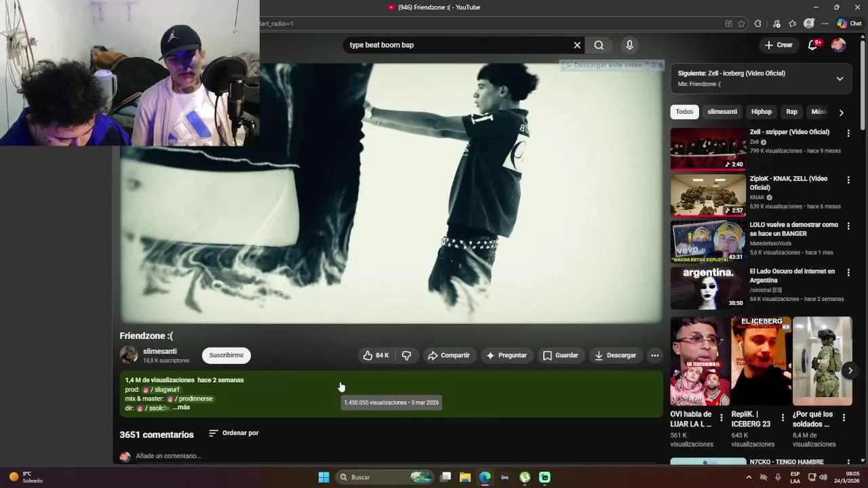Open Task View in the taskbar
The image size is (868, 488).
tap(446, 477)
